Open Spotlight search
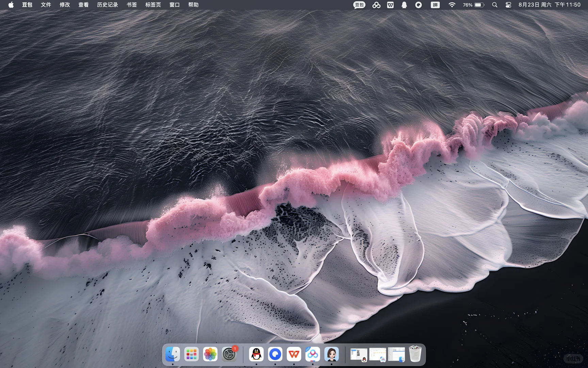This screenshot has width=588, height=368. [495, 5]
